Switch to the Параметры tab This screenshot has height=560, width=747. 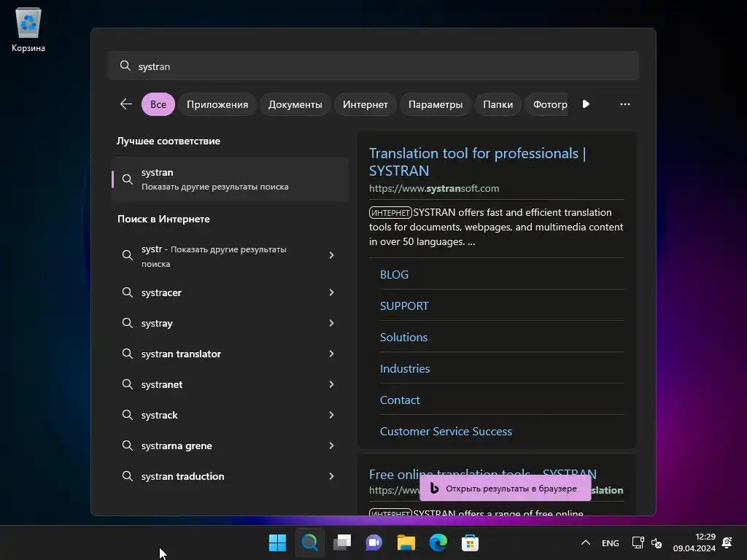pyautogui.click(x=436, y=104)
